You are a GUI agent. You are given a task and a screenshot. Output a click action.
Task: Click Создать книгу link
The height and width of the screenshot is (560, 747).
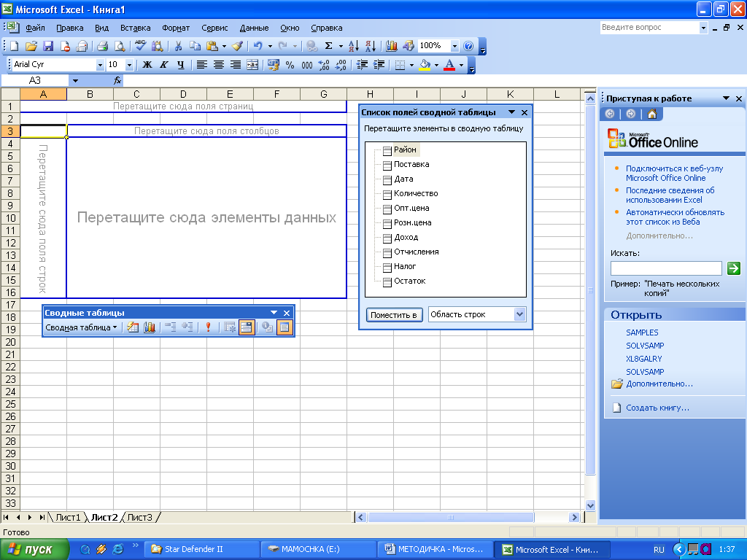[x=657, y=408]
